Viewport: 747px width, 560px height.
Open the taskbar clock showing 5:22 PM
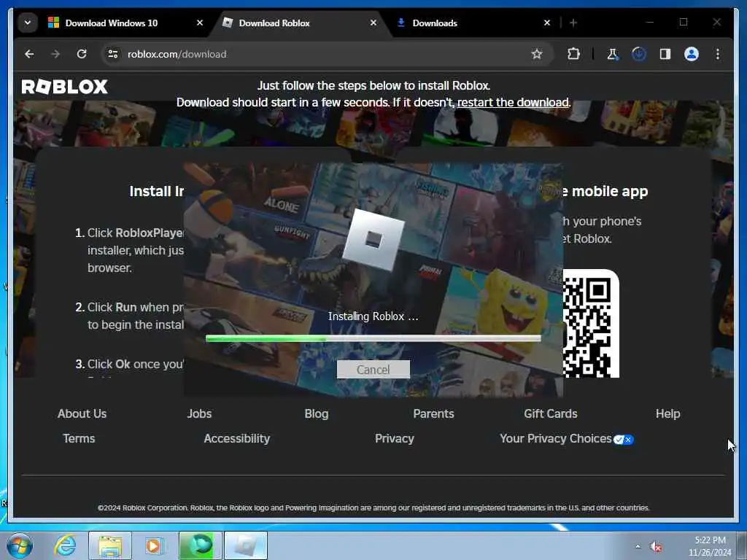point(710,546)
